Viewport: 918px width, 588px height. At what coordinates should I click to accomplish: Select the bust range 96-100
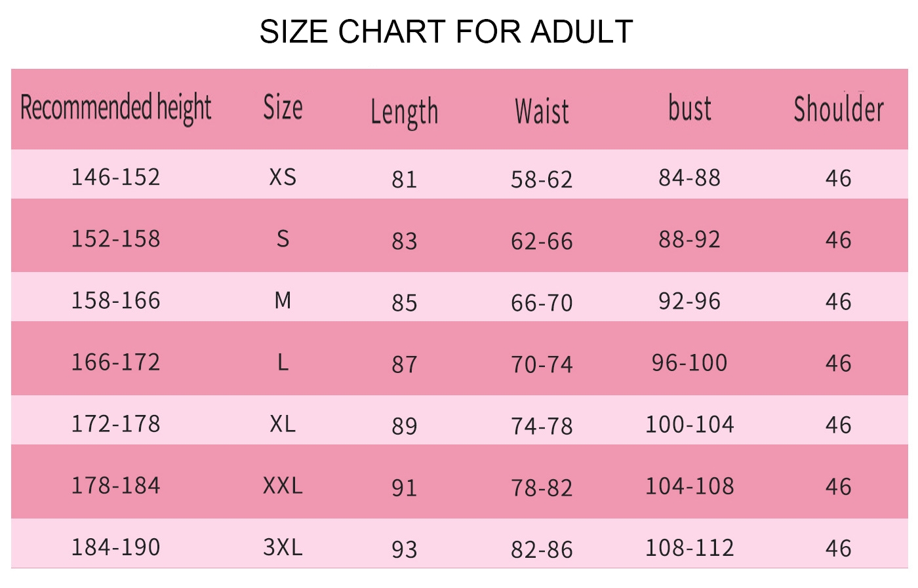689,363
